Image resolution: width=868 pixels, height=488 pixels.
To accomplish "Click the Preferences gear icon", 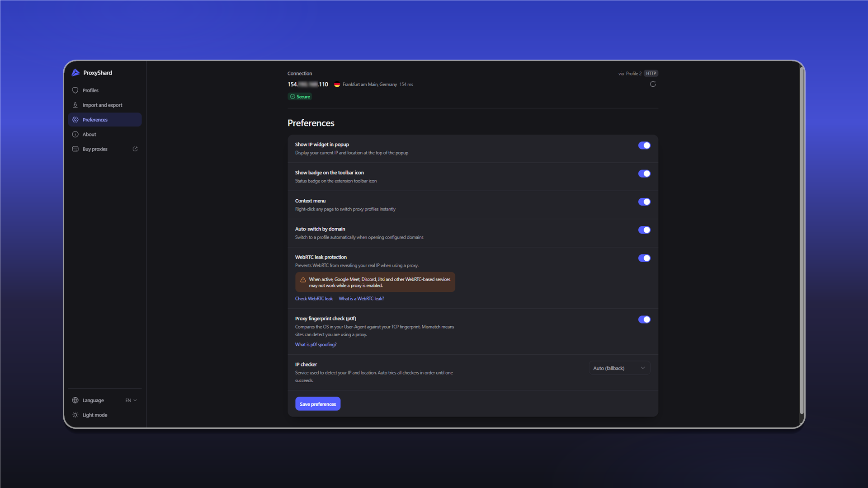I will pyautogui.click(x=75, y=120).
